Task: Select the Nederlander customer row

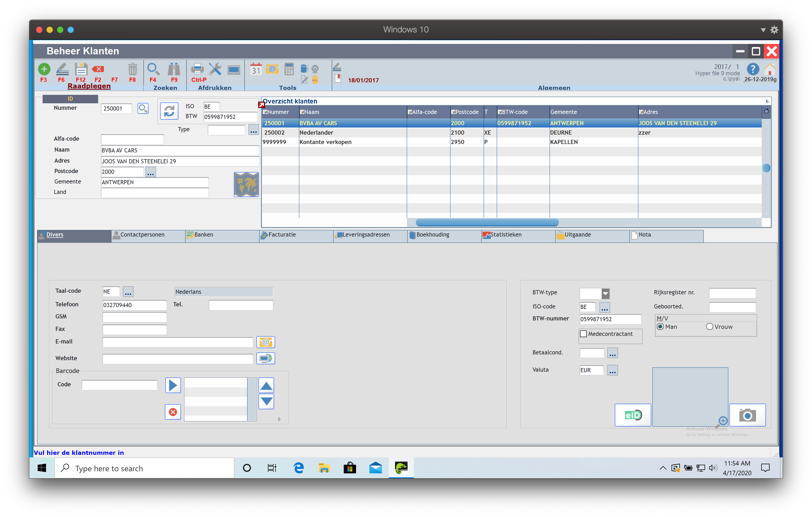Action: point(316,133)
